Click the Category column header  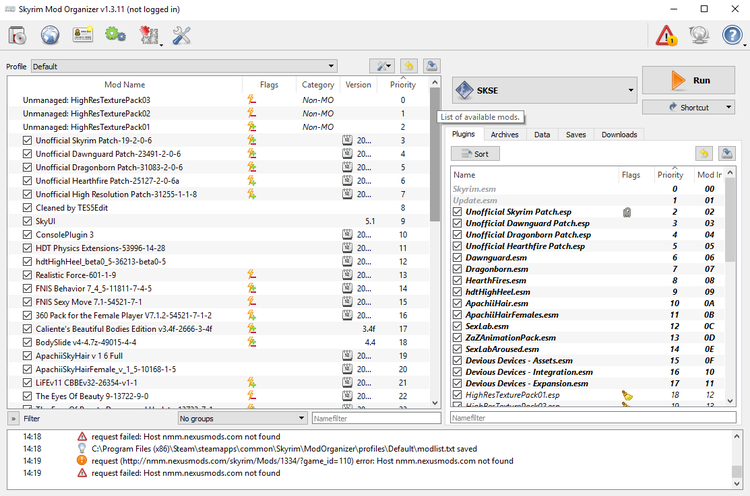[x=318, y=84]
